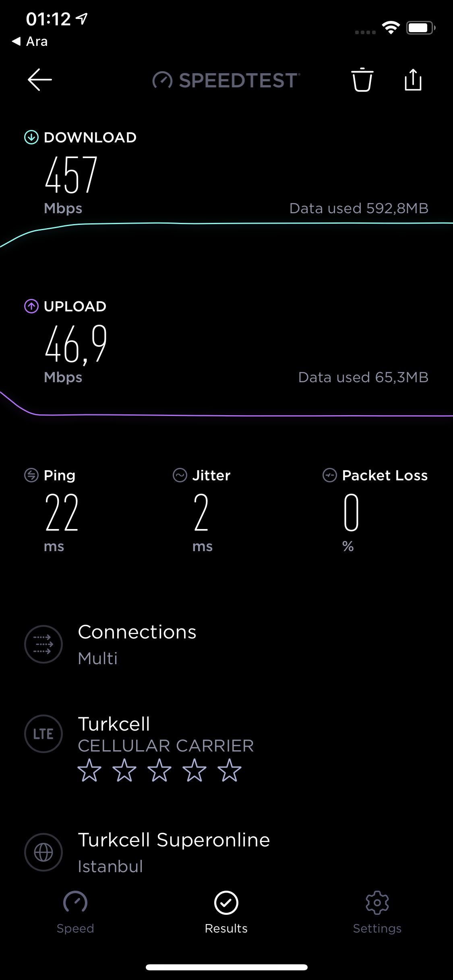Tap the Ping icon
Screen dimensions: 453x980
coord(31,475)
